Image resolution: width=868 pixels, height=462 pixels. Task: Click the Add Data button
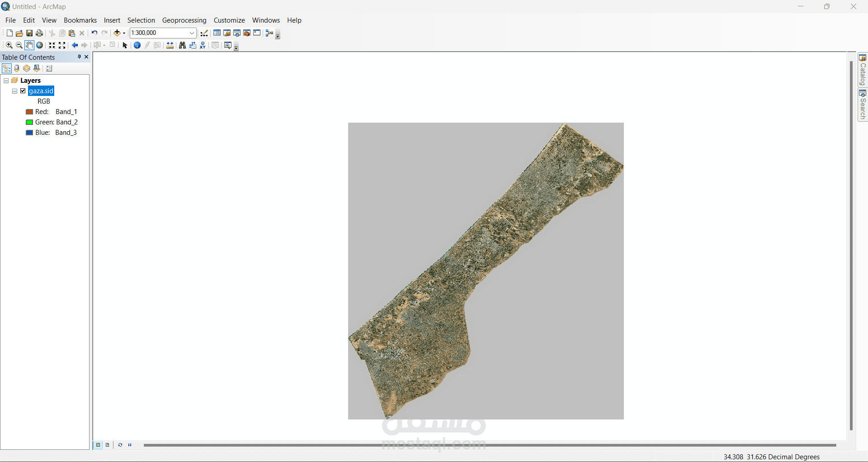[117, 33]
